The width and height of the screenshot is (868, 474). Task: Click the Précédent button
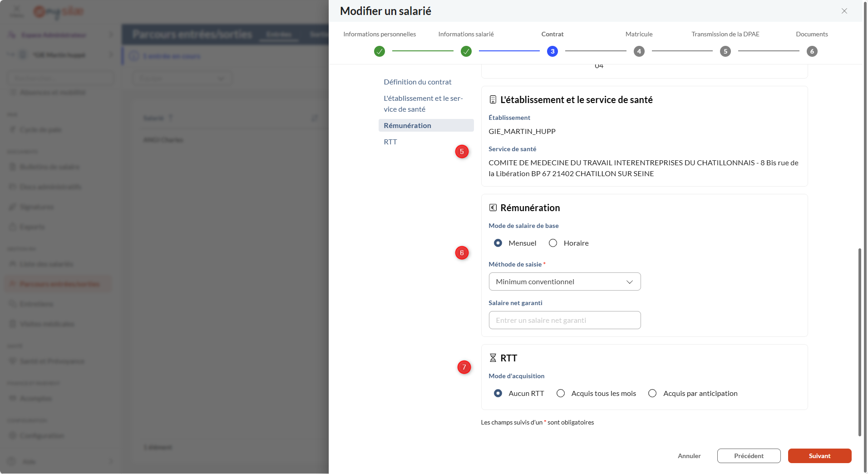coord(749,456)
